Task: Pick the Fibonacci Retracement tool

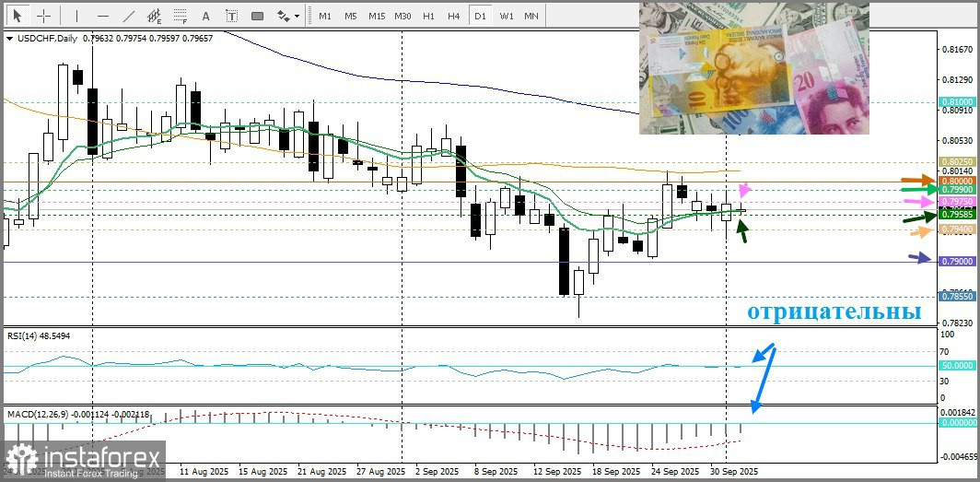Action: (181, 16)
